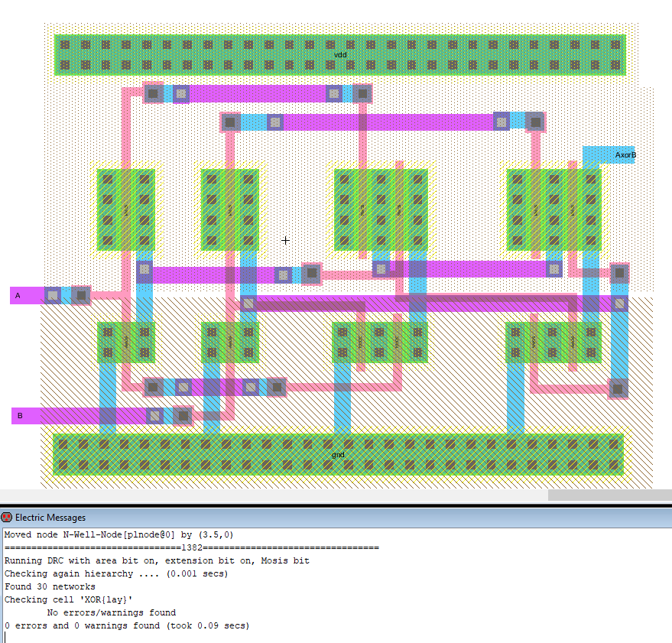The image size is (672, 643).
Task: Click the poly contact next to input A
Action: point(81,295)
